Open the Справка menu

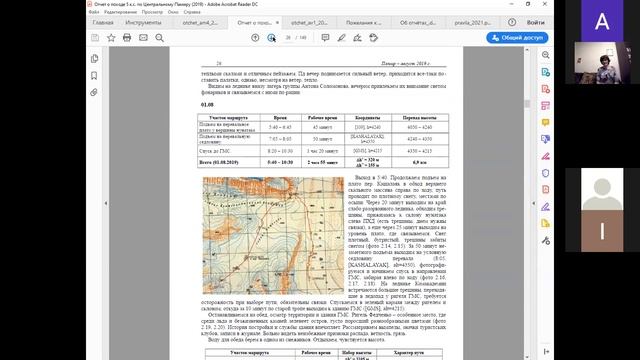click(x=192, y=12)
